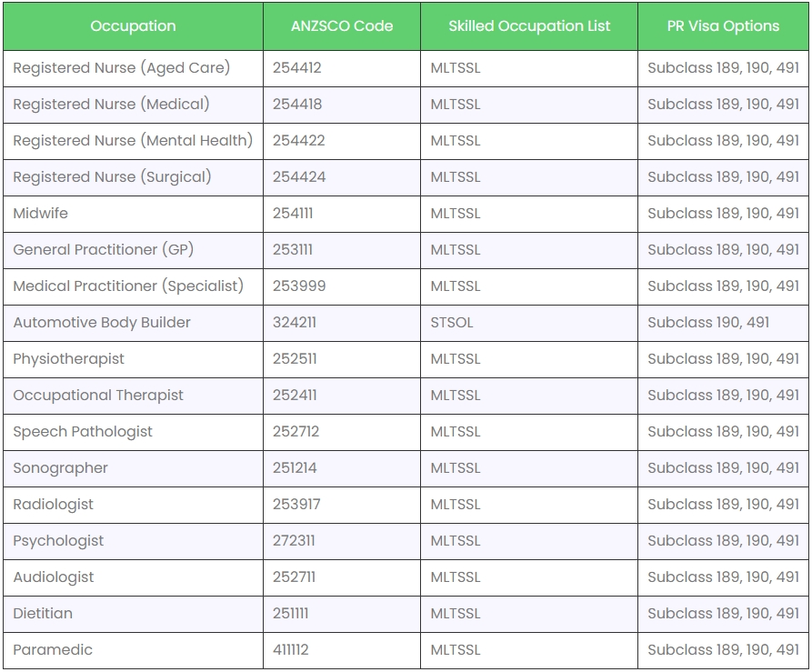Click the Sonographer occupation cell
Image resolution: width=812 pixels, height=672 pixels.
point(61,468)
